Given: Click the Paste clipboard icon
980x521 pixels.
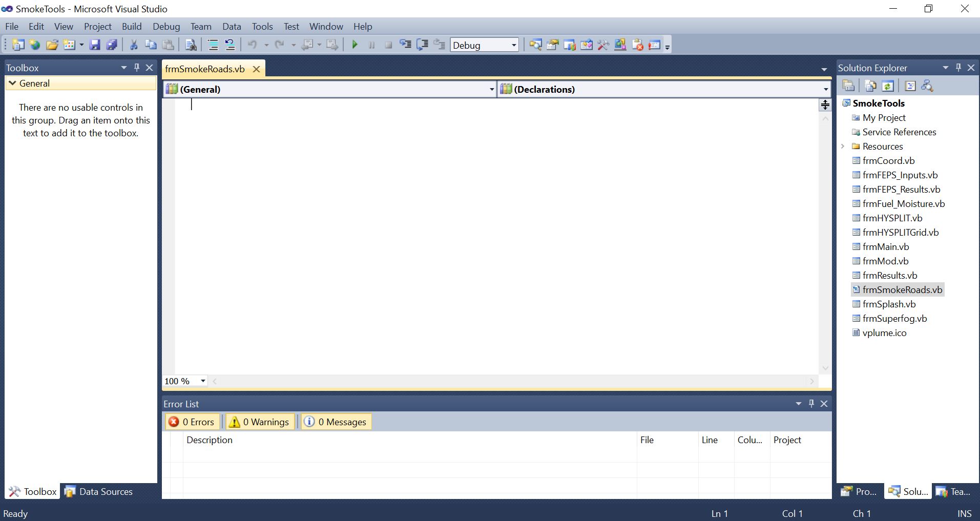Looking at the screenshot, I should [x=168, y=45].
